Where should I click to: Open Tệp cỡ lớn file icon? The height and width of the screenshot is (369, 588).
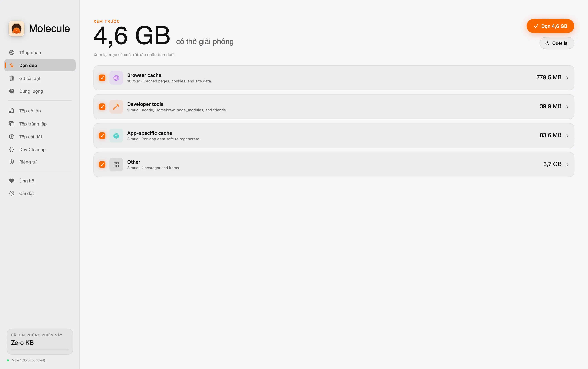[12, 111]
